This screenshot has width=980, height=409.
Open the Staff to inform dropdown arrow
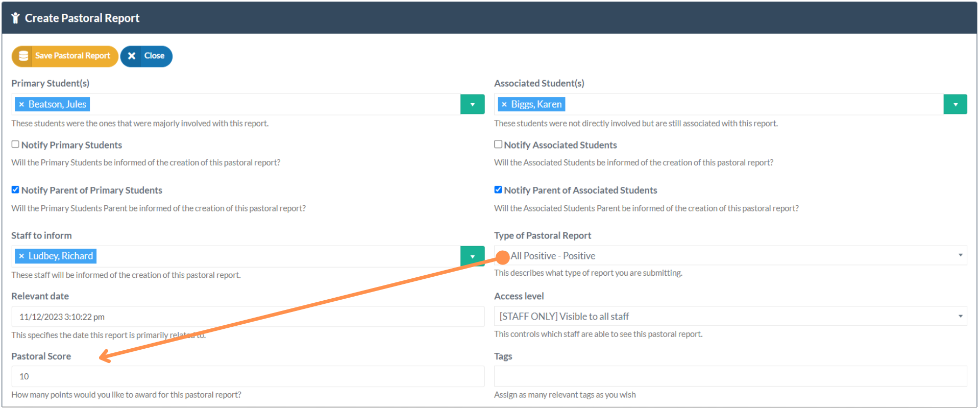click(472, 256)
